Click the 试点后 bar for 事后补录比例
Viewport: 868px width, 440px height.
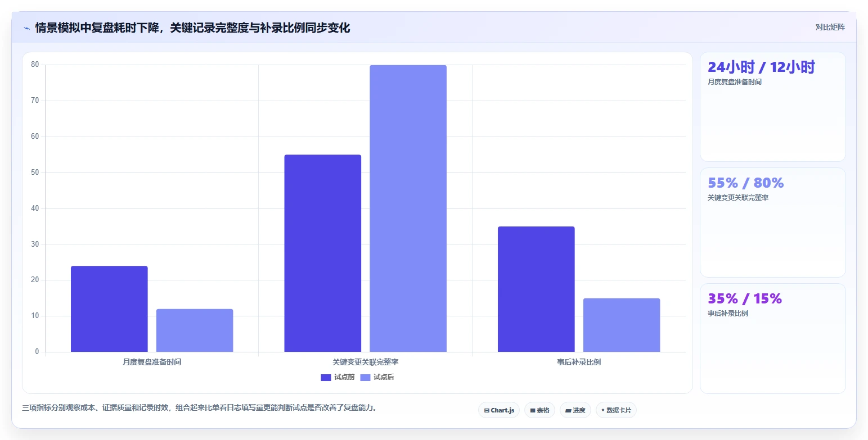pyautogui.click(x=622, y=325)
